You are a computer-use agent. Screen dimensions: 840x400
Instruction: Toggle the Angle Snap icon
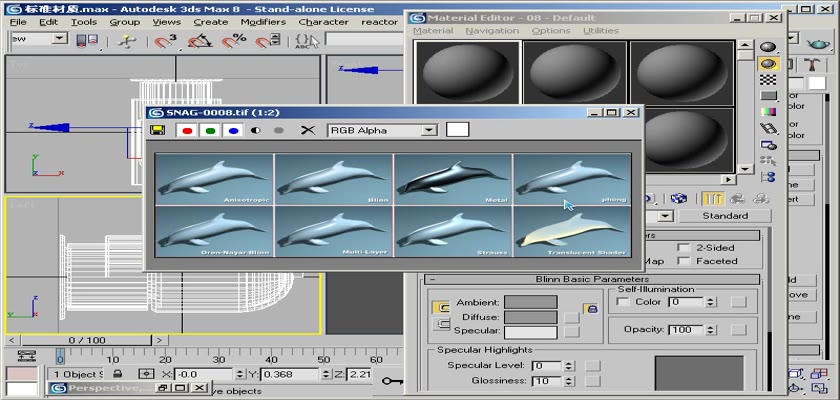(199, 41)
